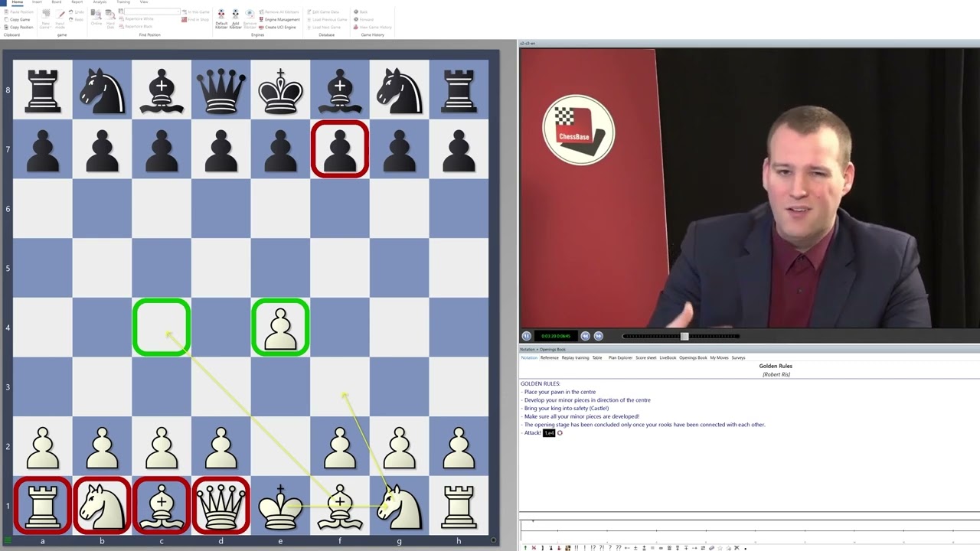
Task: Click the video progress slider handle
Action: [x=684, y=336]
